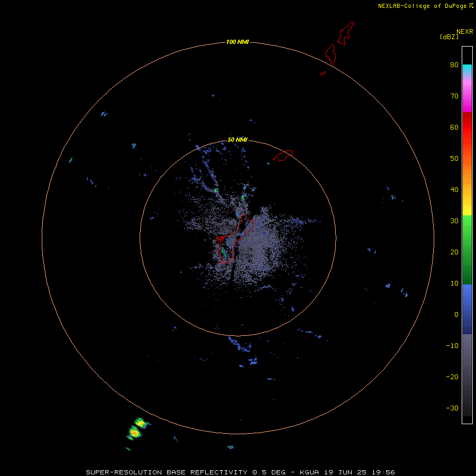Click the northernmost red island outline
The width and height of the screenshot is (476, 476).
[x=346, y=33]
